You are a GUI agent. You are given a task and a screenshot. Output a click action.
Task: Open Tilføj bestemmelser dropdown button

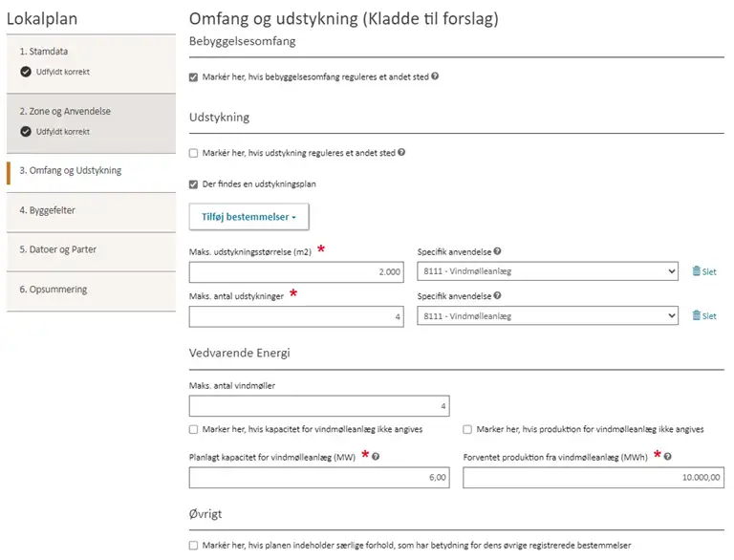tap(249, 217)
